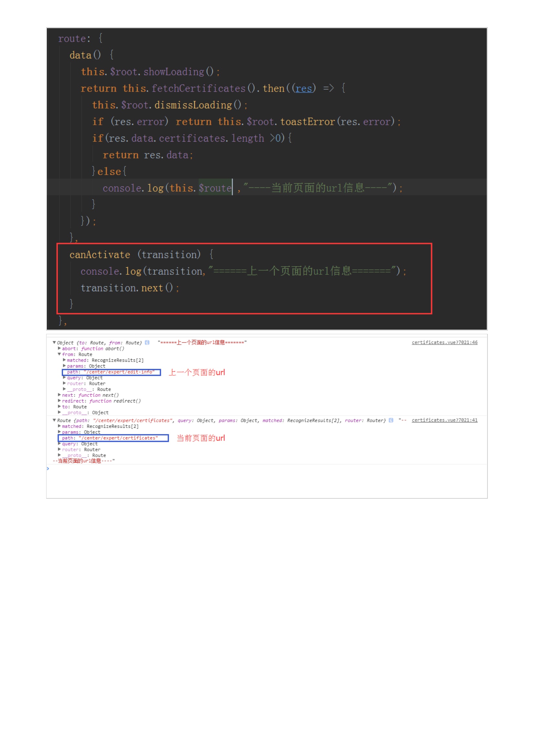Expand the abort: function abort() entry

59,348
